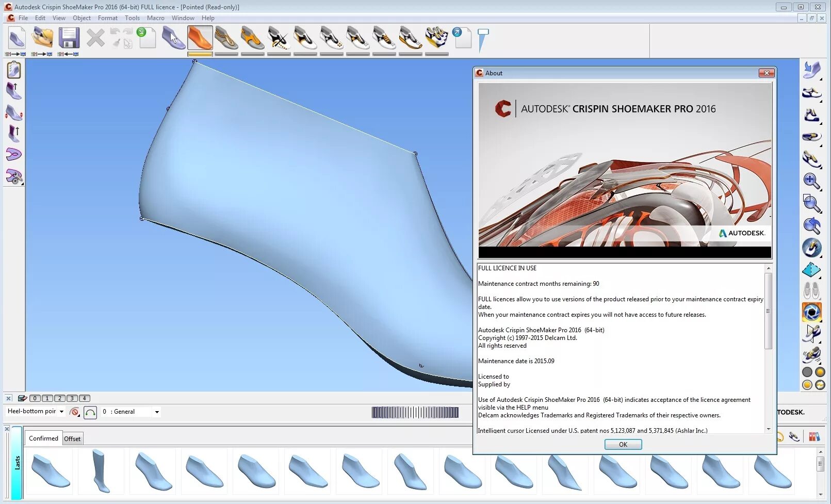Toggle the green arc curve button
This screenshot has width=831, height=504.
coord(90,412)
